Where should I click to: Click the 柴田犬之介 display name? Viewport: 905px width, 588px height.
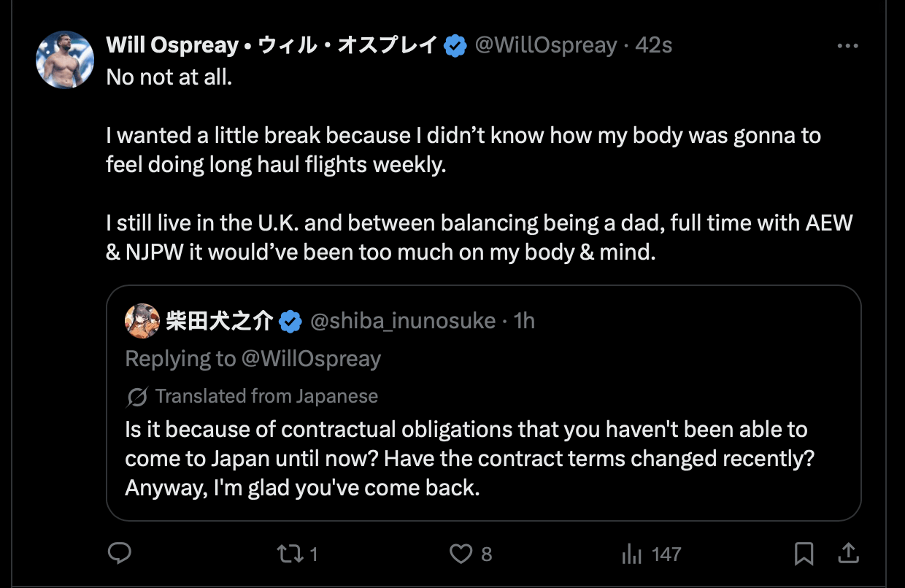[219, 321]
